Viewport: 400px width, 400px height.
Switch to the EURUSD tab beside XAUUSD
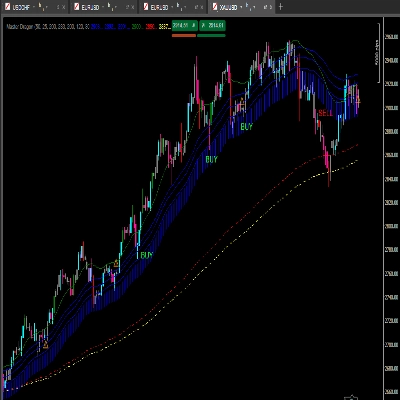pyautogui.click(x=173, y=7)
